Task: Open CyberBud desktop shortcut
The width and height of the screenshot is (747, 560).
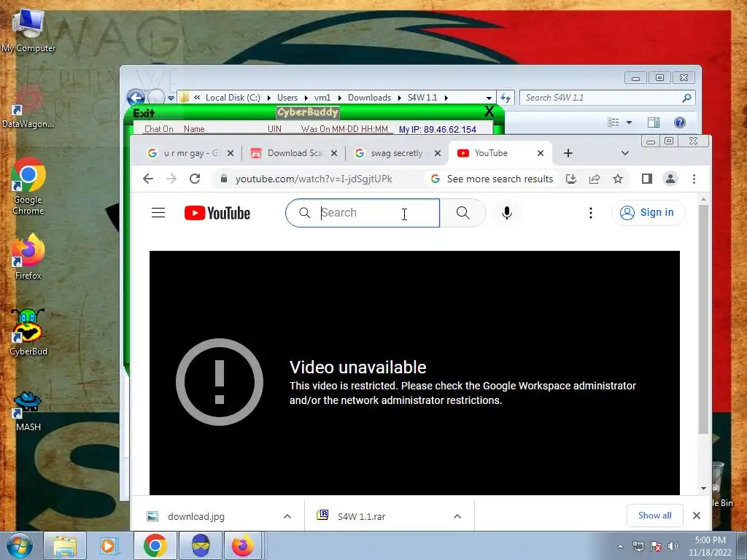Action: click(28, 332)
